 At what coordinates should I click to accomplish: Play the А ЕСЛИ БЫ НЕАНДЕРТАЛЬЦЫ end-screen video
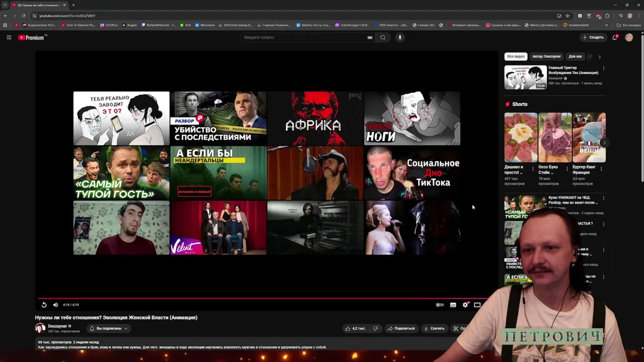click(x=218, y=173)
